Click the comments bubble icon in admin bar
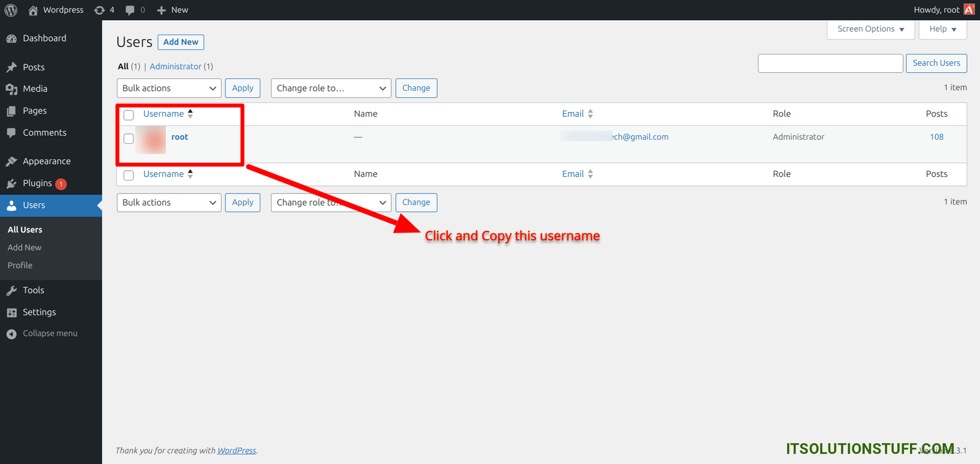This screenshot has height=464, width=980. pyautogui.click(x=130, y=10)
